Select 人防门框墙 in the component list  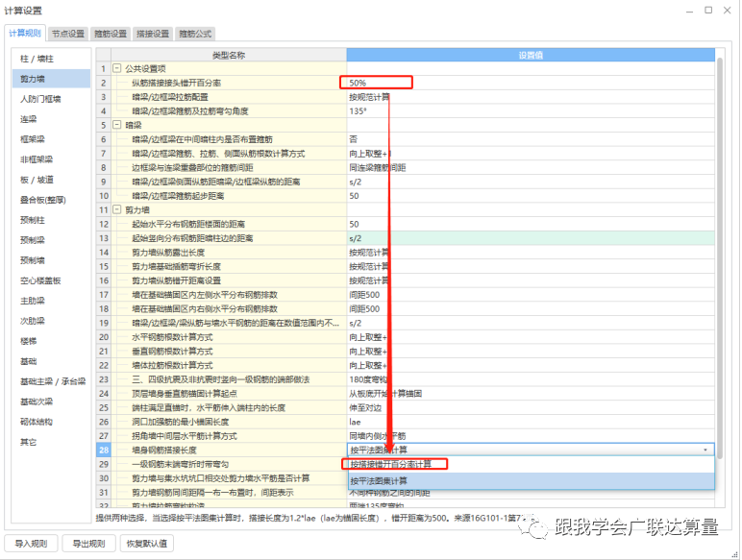coord(51,99)
